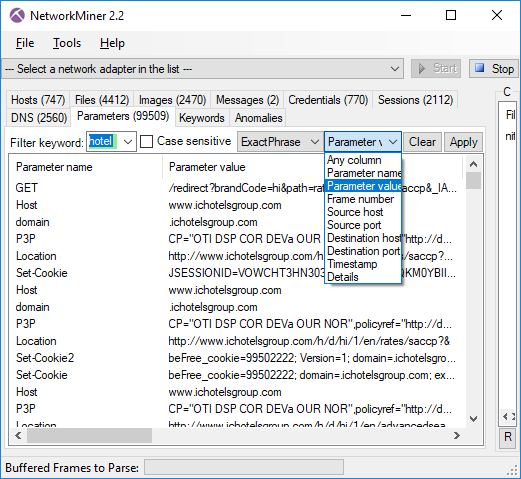Viewport: 521px width, 479px height.
Task: Select the Set-Cookie2 parameter row
Action: (236, 358)
